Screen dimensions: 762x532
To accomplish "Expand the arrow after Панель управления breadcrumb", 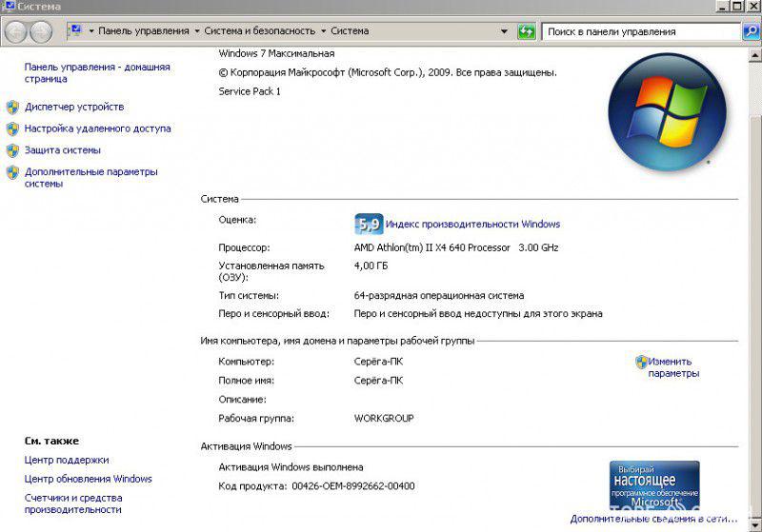I will point(197,31).
